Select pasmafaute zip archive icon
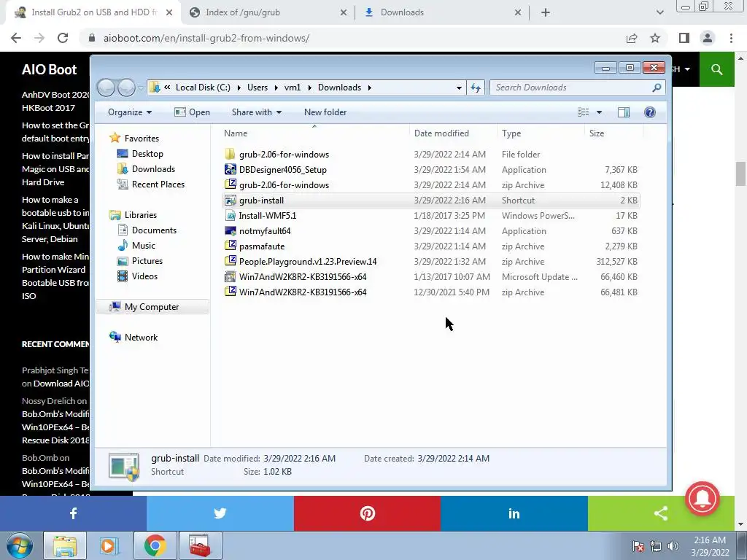This screenshot has height=560, width=747. tap(230, 246)
